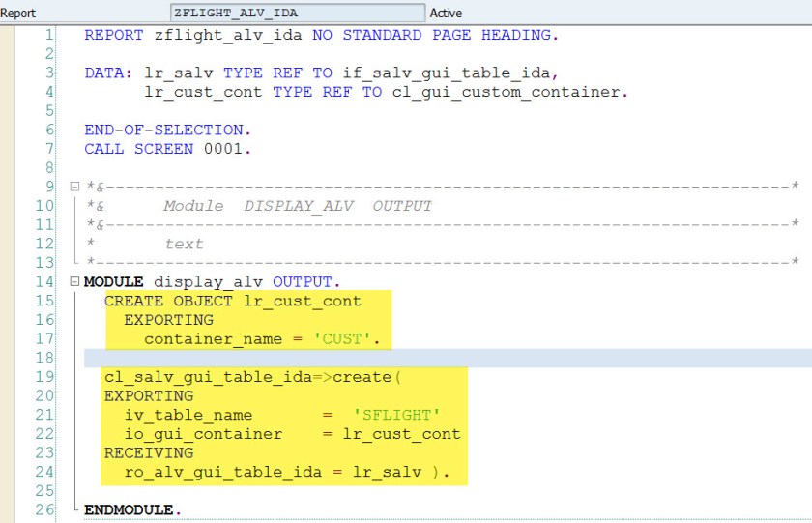Click the ZFLIGHT_ALV_IDA report name field

point(298,13)
